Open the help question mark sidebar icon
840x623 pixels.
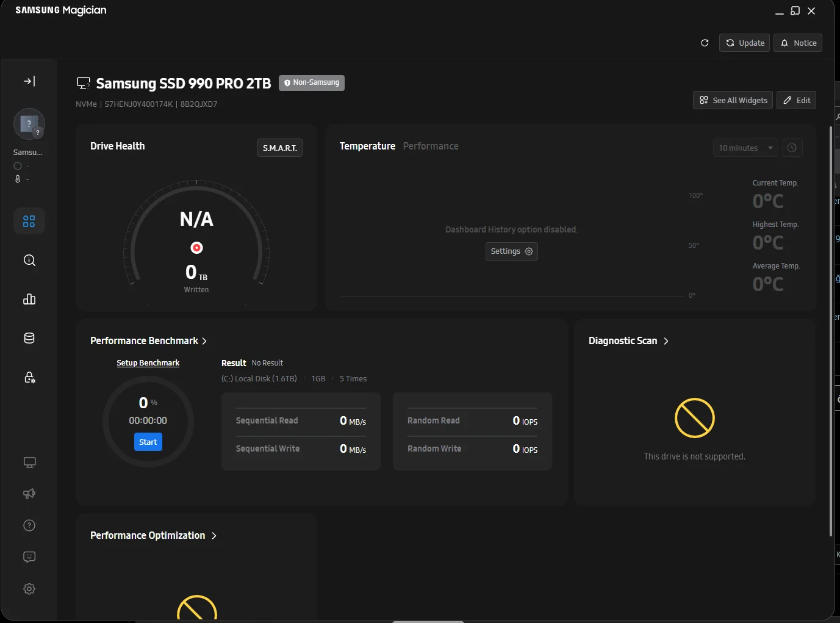coord(29,525)
